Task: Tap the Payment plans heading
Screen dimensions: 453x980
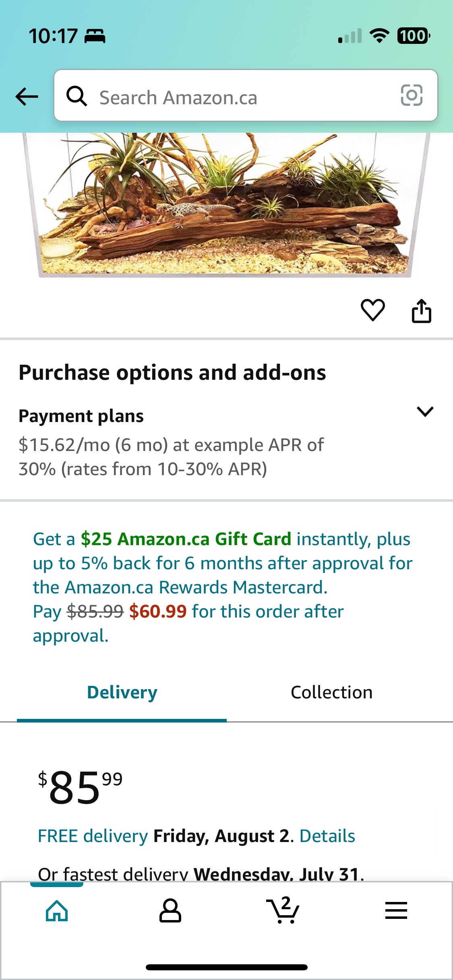Action: tap(81, 416)
